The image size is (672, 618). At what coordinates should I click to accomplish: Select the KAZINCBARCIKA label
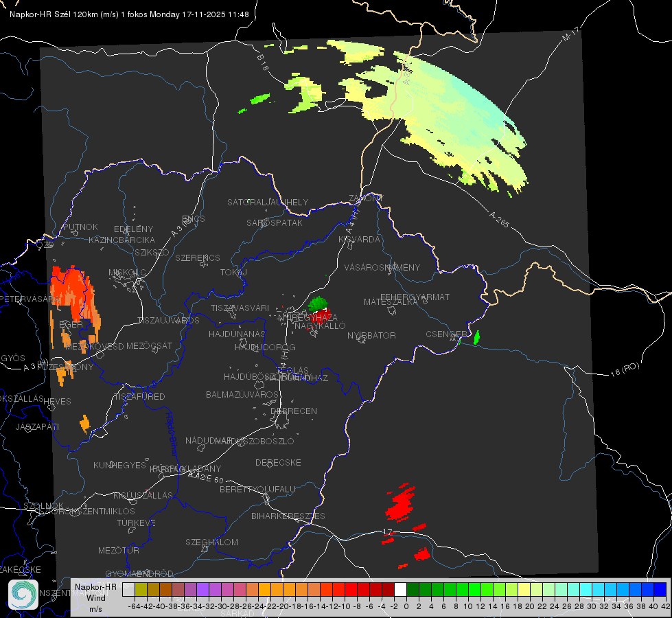click(121, 240)
